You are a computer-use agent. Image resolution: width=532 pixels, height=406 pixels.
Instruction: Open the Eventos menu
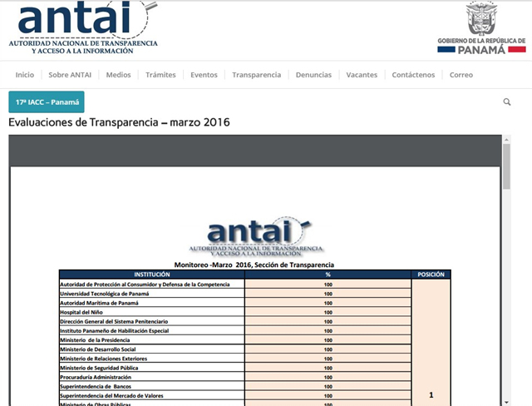click(x=204, y=75)
